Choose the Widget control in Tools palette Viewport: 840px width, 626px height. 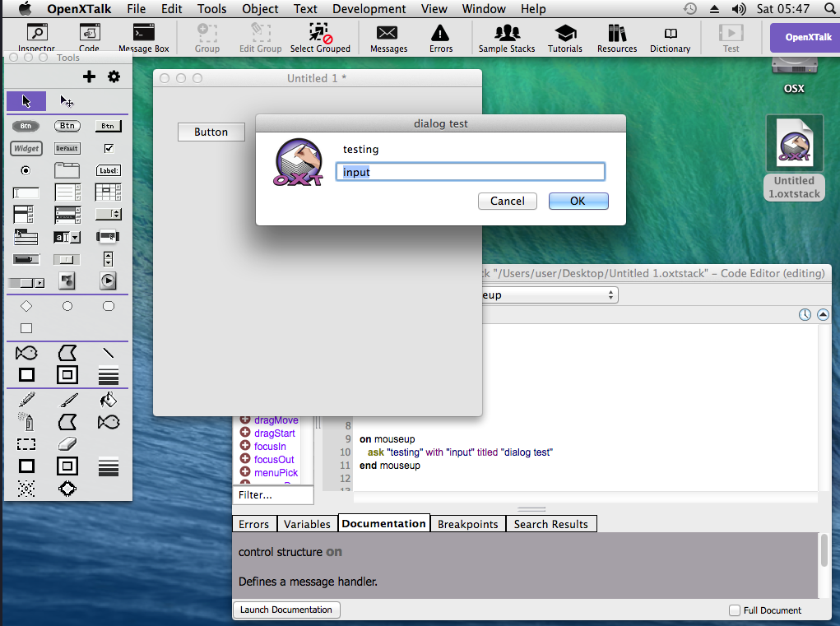26,148
